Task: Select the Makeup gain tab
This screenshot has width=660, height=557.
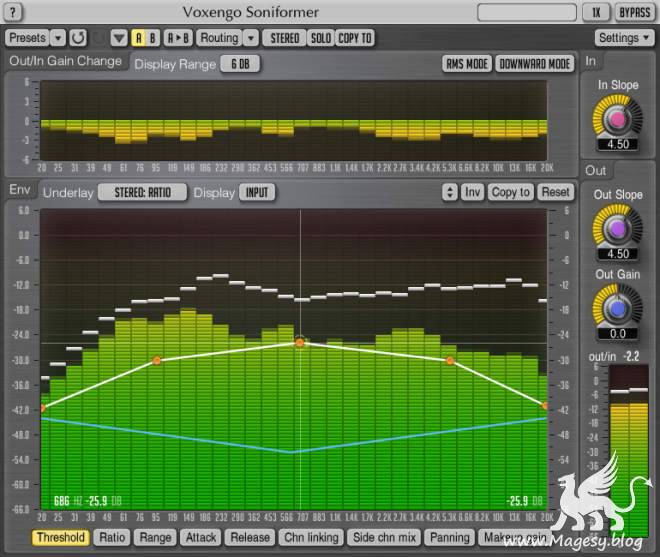Action: (x=515, y=537)
